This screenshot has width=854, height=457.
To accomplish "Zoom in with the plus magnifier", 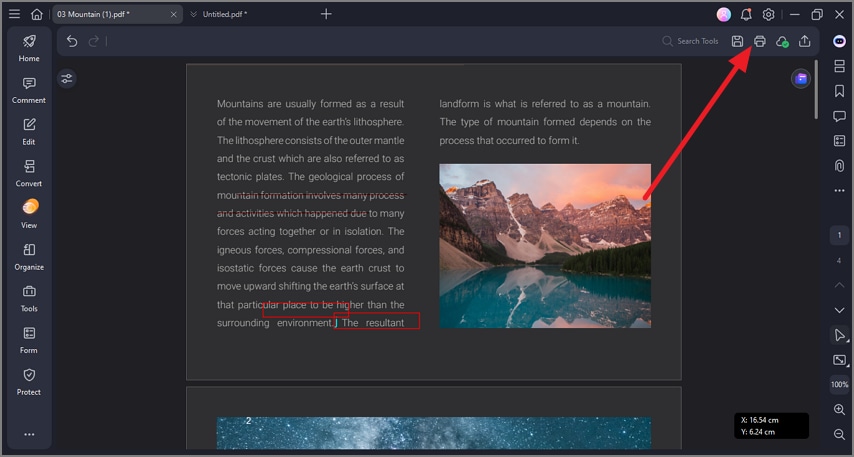I will [839, 410].
